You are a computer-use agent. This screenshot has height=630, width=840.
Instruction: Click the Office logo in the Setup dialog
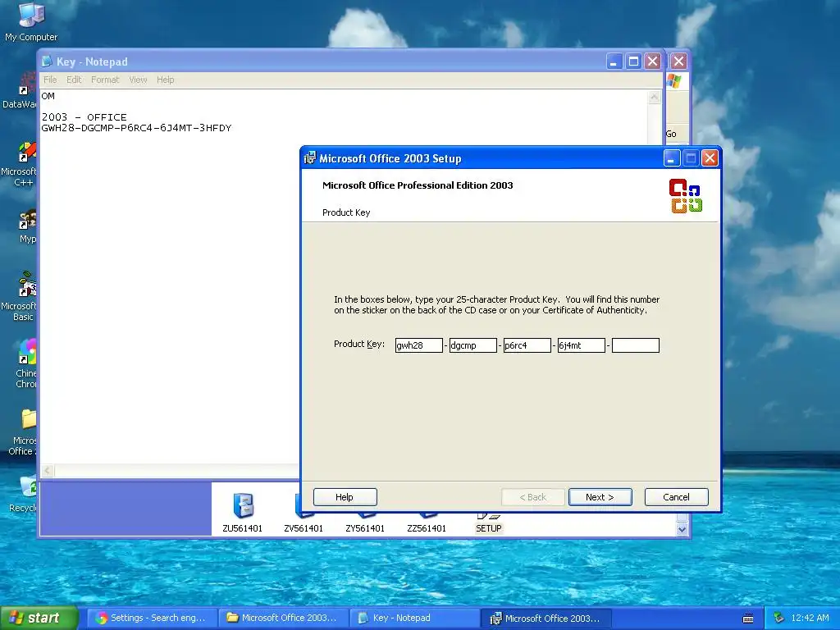point(685,196)
